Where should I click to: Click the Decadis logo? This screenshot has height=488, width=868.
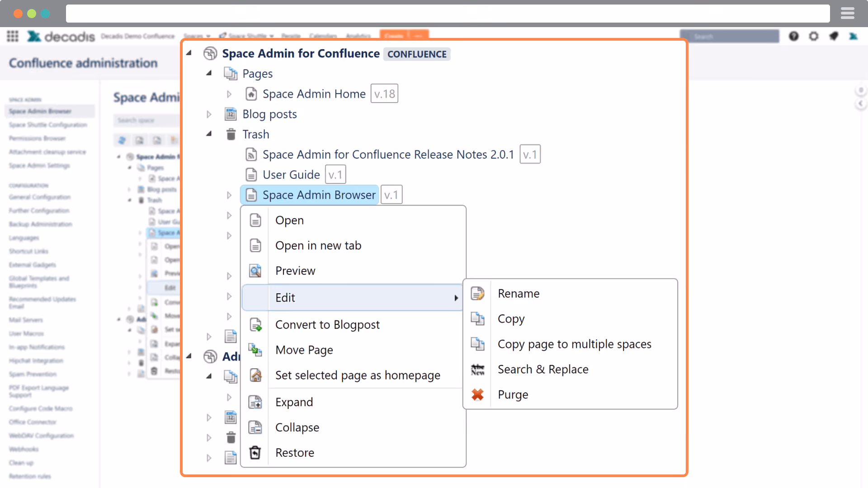click(x=61, y=36)
